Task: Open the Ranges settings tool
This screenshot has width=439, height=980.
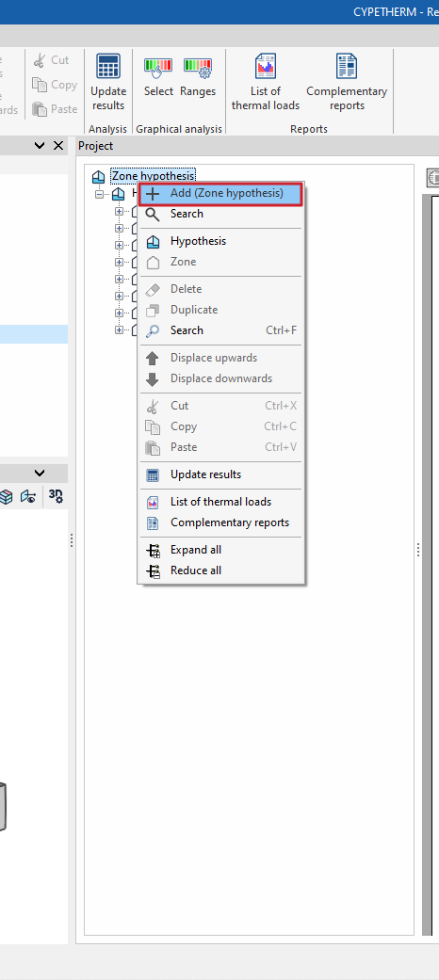Action: [x=198, y=75]
